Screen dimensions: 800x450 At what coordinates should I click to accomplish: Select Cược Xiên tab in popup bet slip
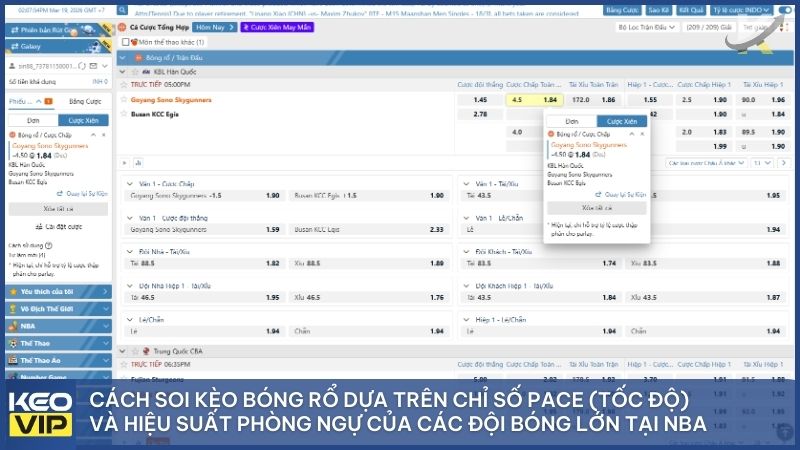622,120
